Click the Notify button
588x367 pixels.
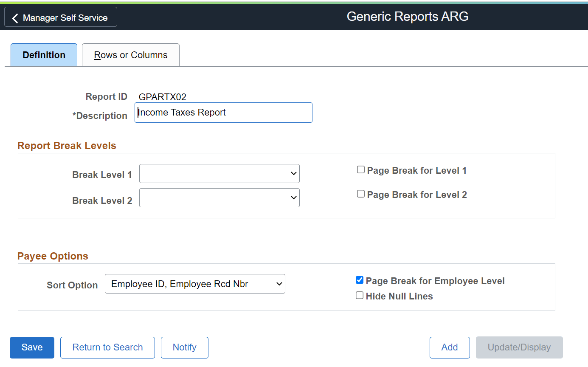click(184, 347)
